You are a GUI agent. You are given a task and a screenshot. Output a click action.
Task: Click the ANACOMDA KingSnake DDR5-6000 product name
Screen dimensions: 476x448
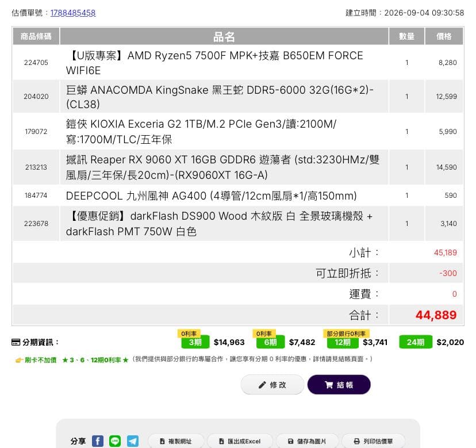[220, 97]
